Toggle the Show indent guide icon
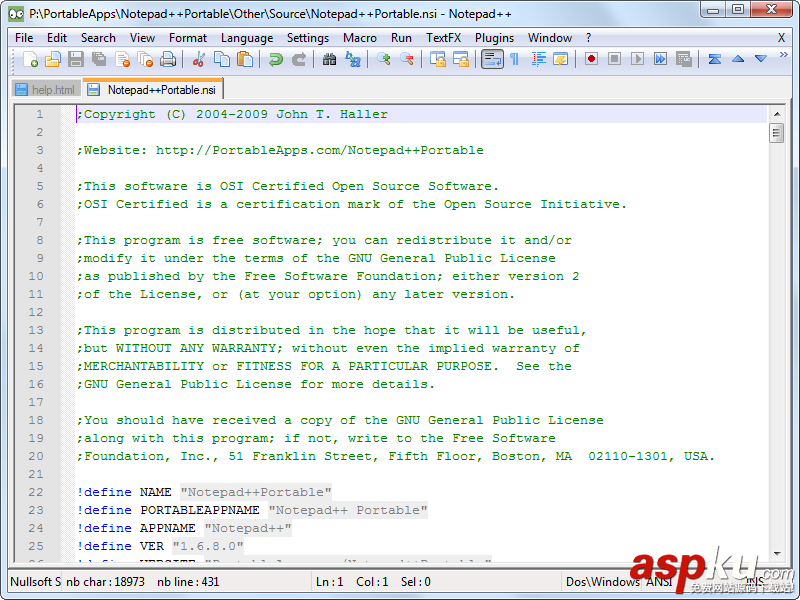 pos(538,59)
